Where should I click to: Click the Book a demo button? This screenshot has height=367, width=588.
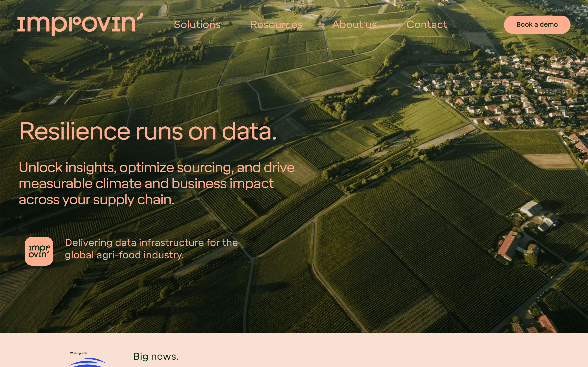537,25
